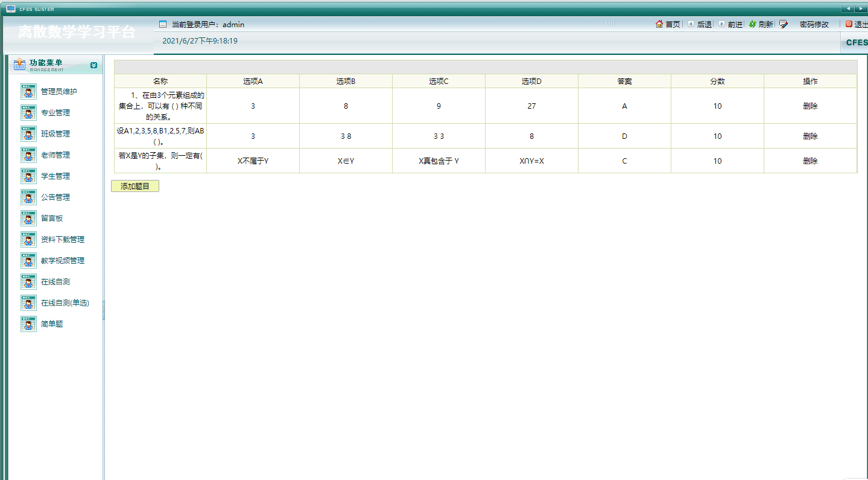Collapse the 功能菜单 panel chevron

coord(93,65)
